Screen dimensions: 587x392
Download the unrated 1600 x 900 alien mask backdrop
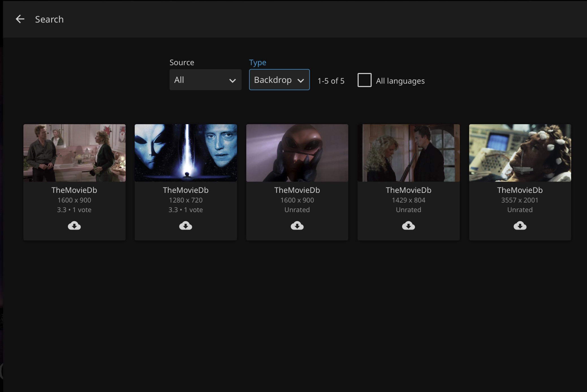coord(297,226)
